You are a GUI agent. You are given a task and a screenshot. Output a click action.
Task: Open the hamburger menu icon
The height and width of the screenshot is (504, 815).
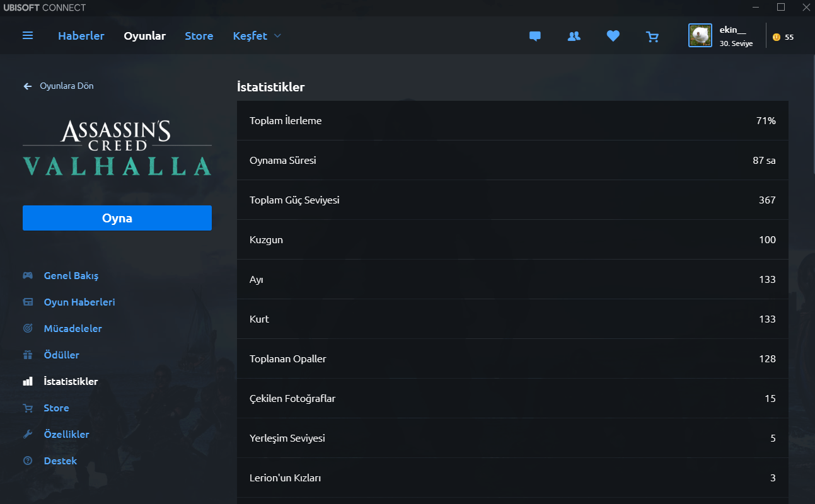click(x=28, y=36)
